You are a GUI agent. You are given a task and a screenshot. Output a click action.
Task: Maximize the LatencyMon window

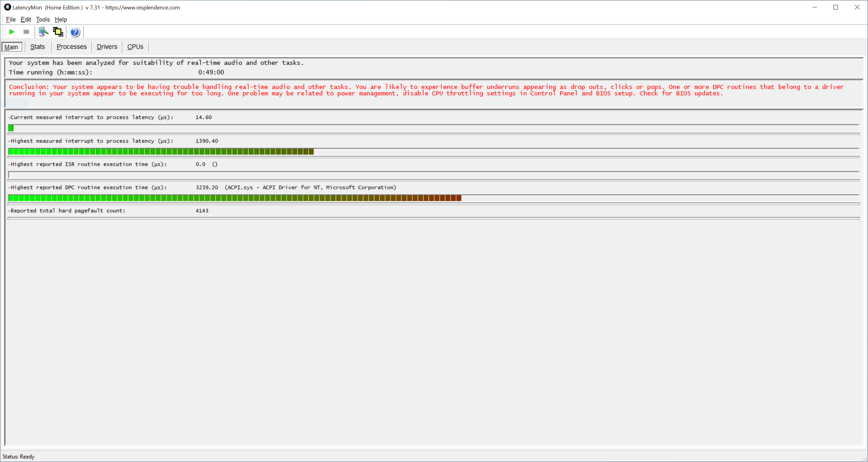tap(836, 7)
